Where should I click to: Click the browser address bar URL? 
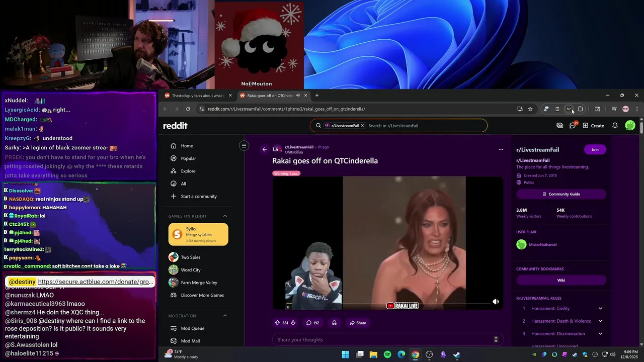tap(287, 109)
